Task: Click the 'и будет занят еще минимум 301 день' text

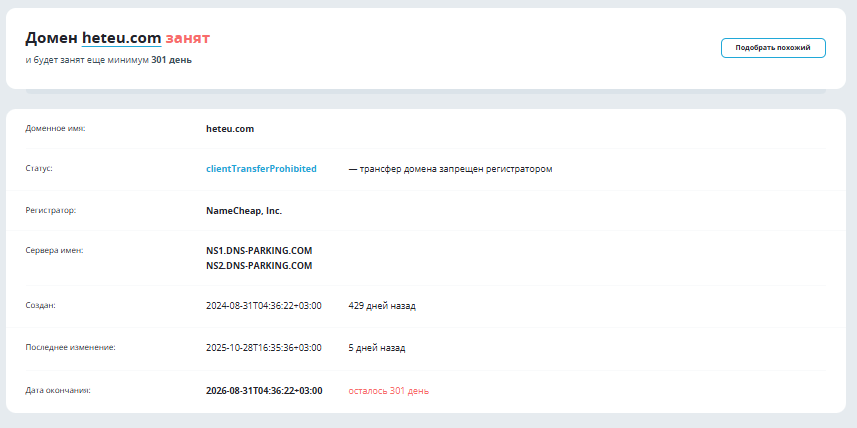Action: pos(109,60)
